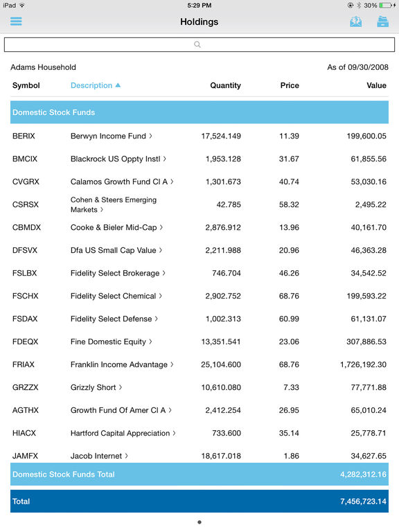Open Blackrock US Oppty Instl details
This screenshot has height=532, width=399.
pos(118,159)
